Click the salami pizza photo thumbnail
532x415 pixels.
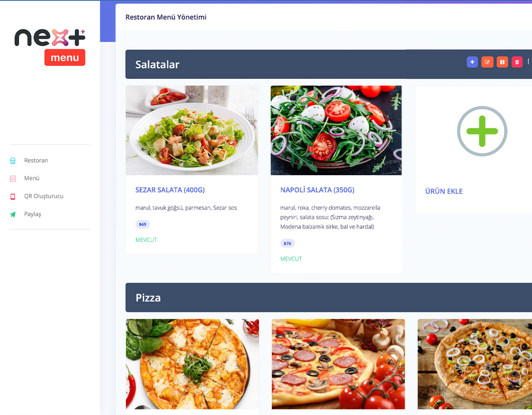click(338, 364)
